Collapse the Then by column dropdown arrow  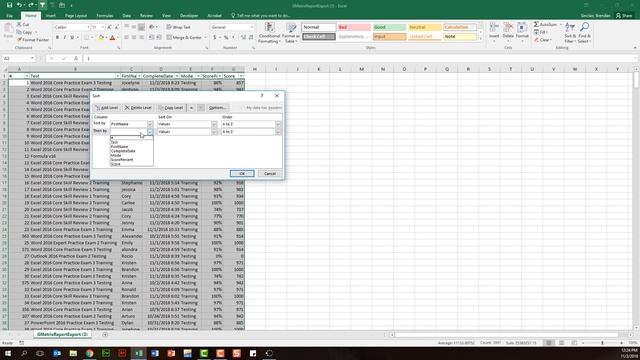tap(150, 132)
